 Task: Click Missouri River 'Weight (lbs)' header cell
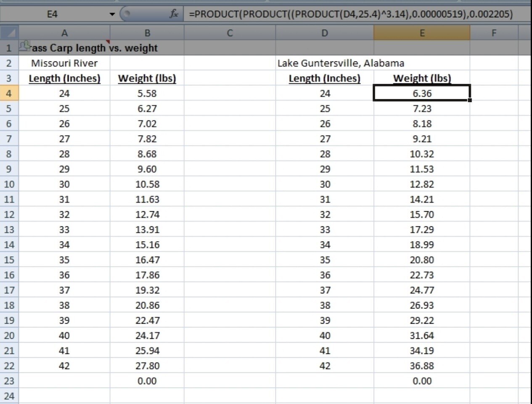point(147,78)
